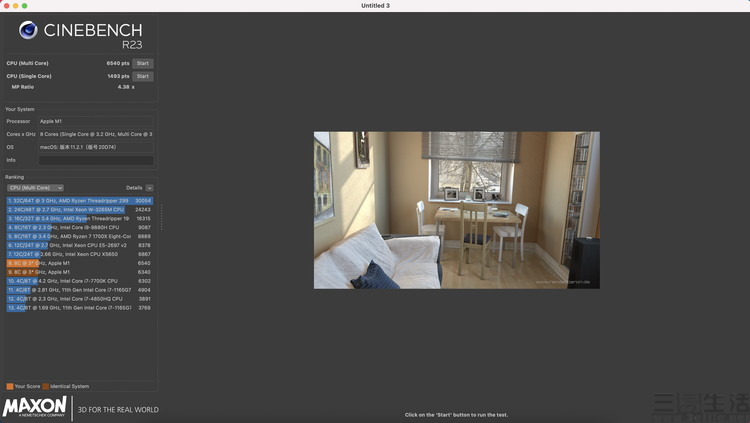The width and height of the screenshot is (750, 423).
Task: Select the Apple M1 6540 score row
Action: (x=80, y=263)
